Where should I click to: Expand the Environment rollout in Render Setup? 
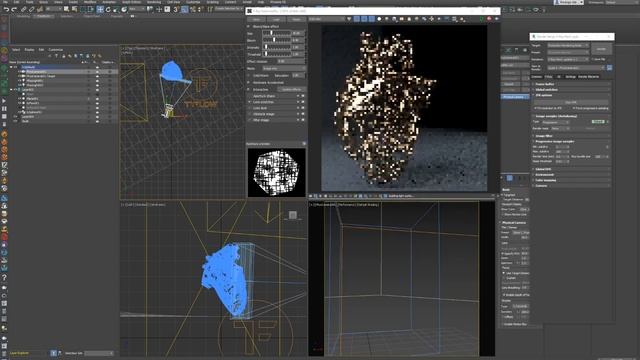pyautogui.click(x=571, y=175)
